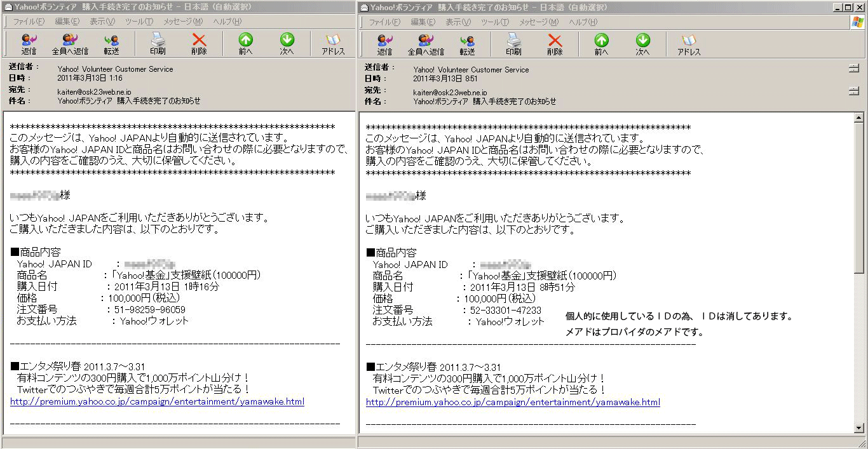Click Print (印刷) icon in right window

coord(513,44)
